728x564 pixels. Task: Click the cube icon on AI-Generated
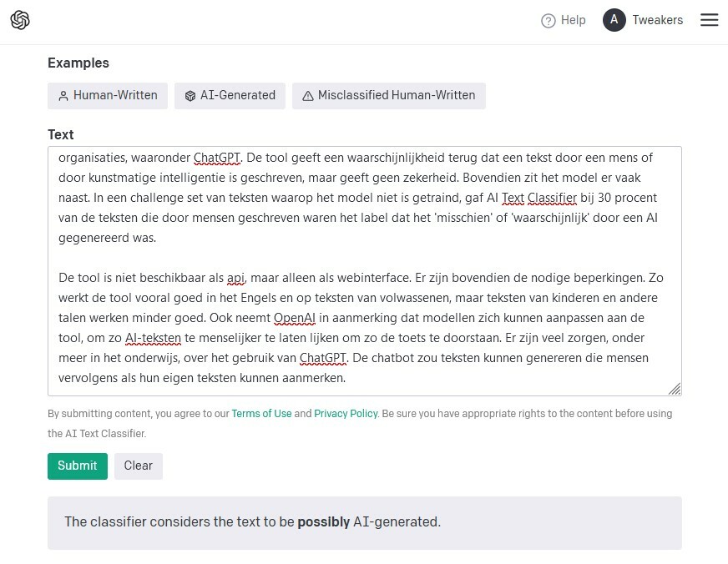190,96
